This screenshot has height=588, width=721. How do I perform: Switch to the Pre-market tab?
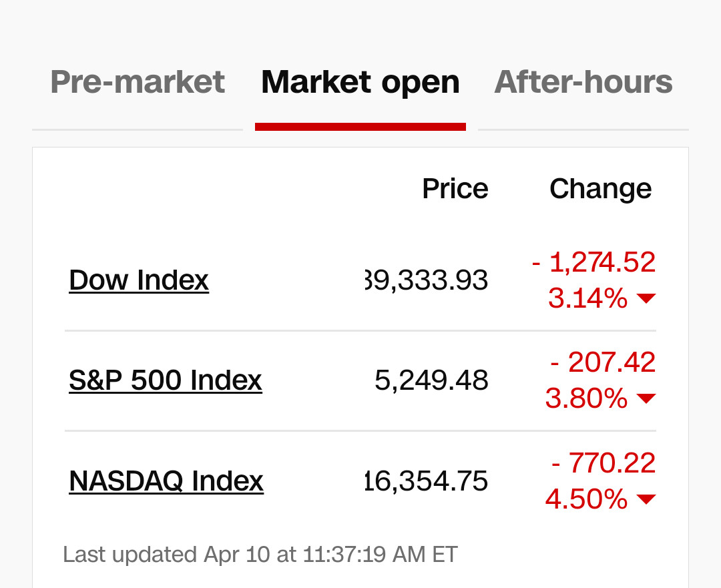(138, 82)
